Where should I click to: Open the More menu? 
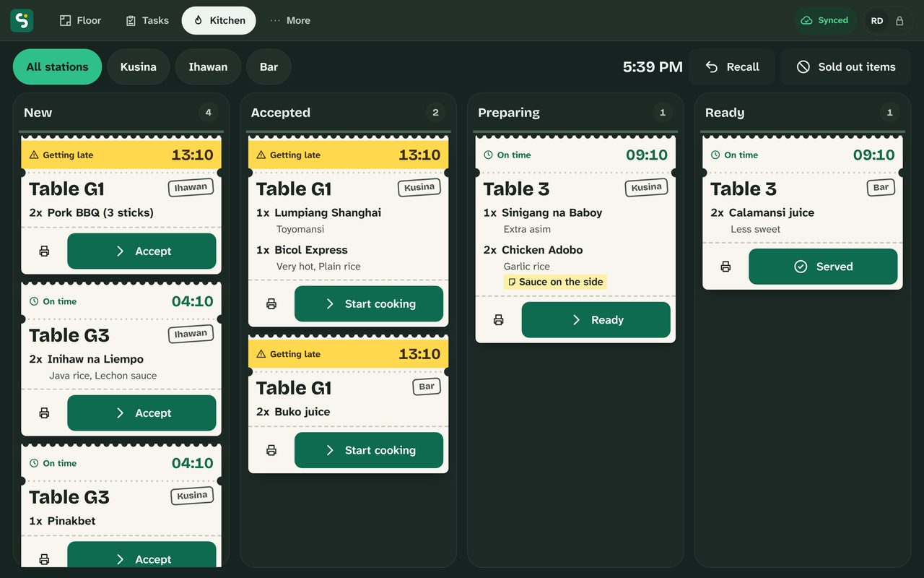point(290,20)
